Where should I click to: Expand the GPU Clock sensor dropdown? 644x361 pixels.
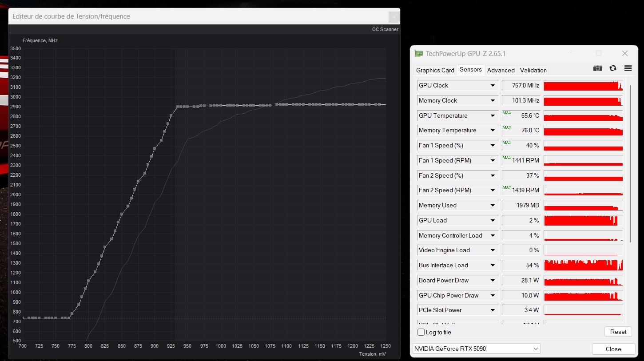pyautogui.click(x=493, y=86)
